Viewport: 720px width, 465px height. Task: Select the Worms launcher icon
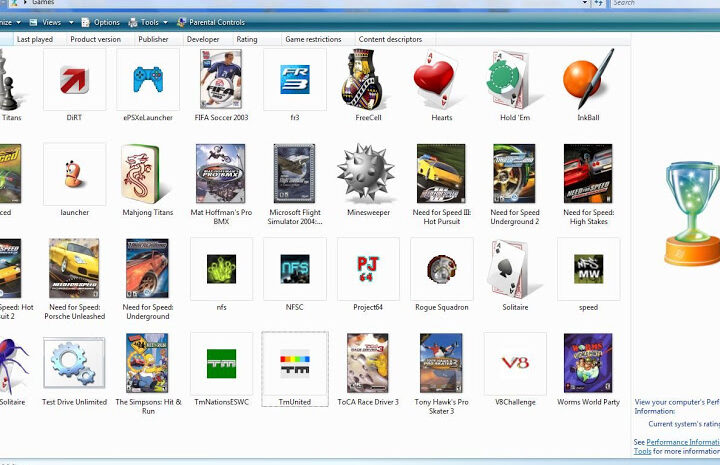pyautogui.click(x=74, y=174)
